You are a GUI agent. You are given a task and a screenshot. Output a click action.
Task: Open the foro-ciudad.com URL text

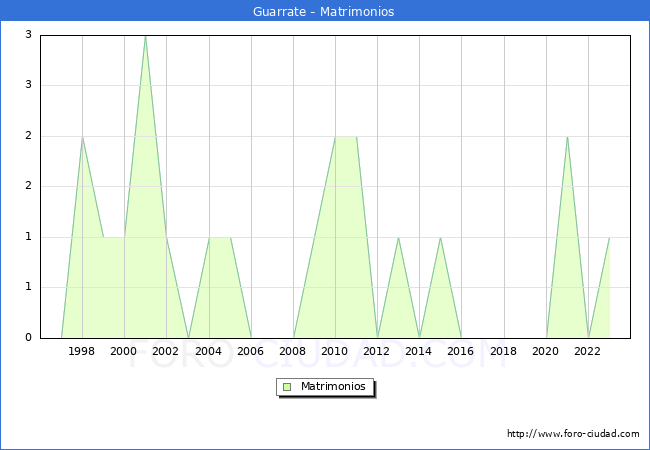[573, 433]
